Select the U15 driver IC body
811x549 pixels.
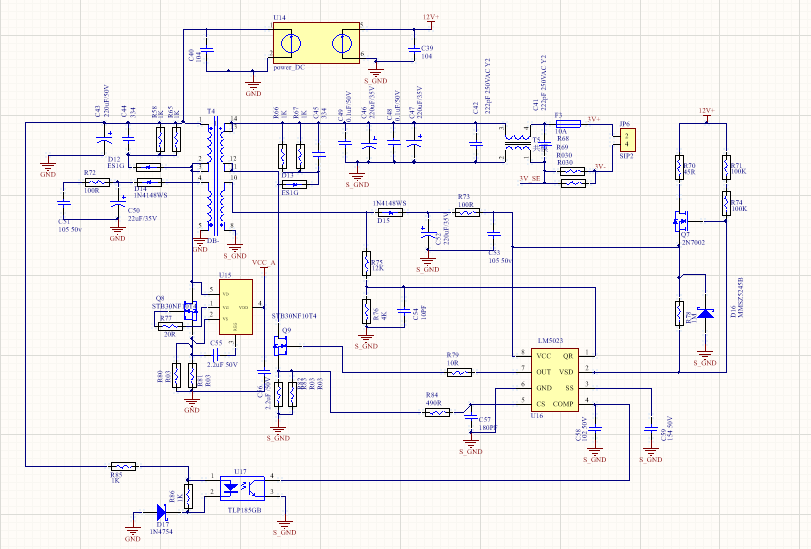[236, 307]
